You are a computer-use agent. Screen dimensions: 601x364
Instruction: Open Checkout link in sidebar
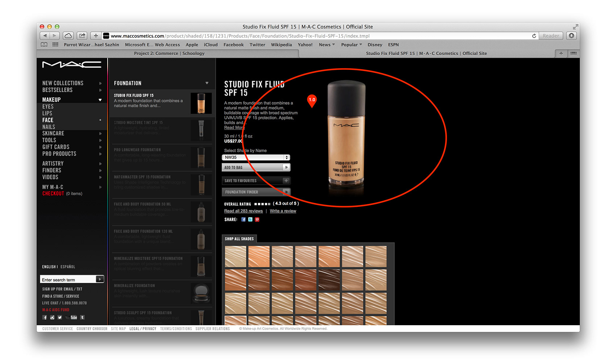(x=53, y=194)
